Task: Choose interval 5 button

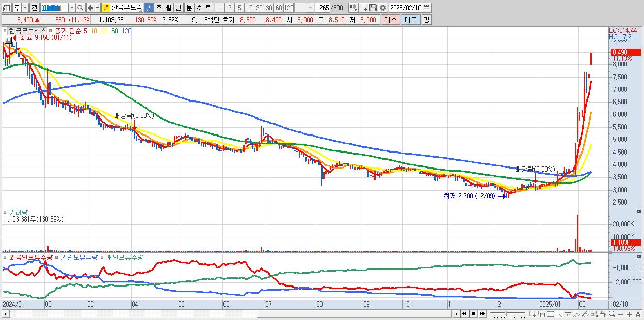Action: (x=239, y=8)
